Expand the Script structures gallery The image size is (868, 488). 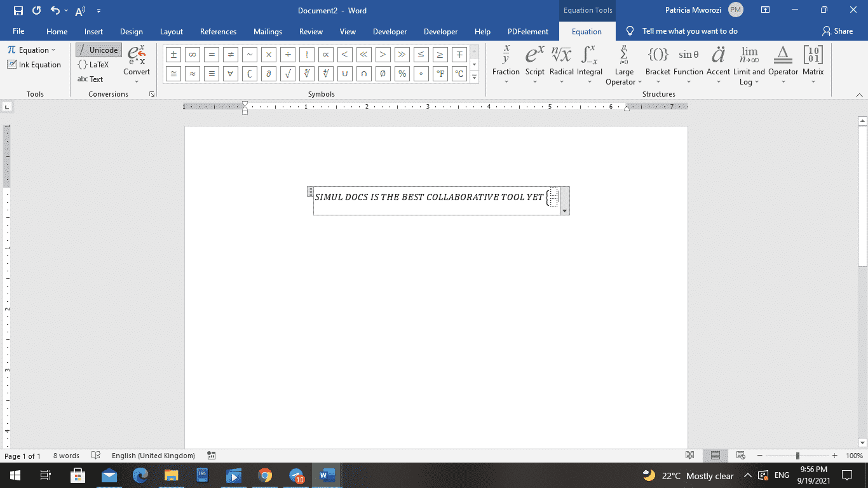click(534, 64)
